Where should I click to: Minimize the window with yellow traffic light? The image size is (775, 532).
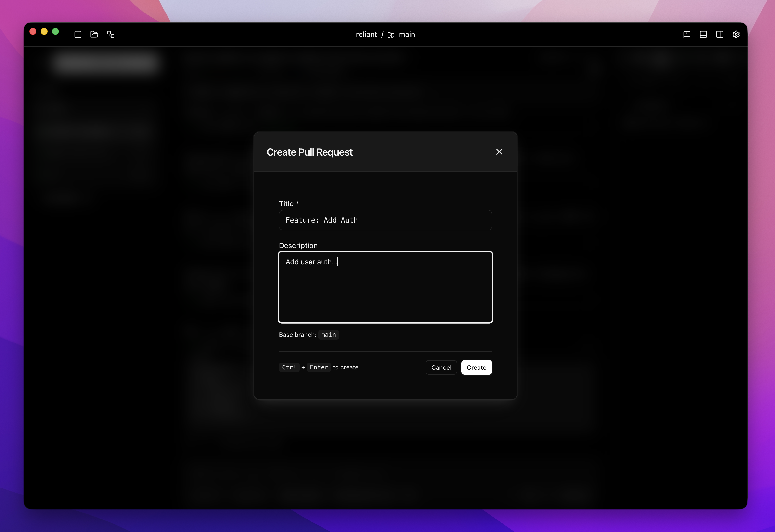[44, 31]
